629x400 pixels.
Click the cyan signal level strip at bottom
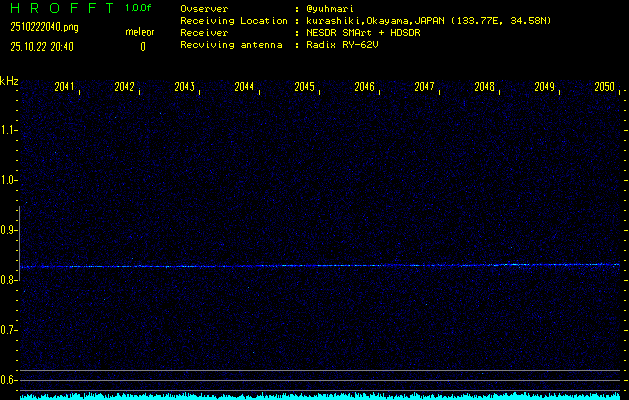tap(320, 396)
